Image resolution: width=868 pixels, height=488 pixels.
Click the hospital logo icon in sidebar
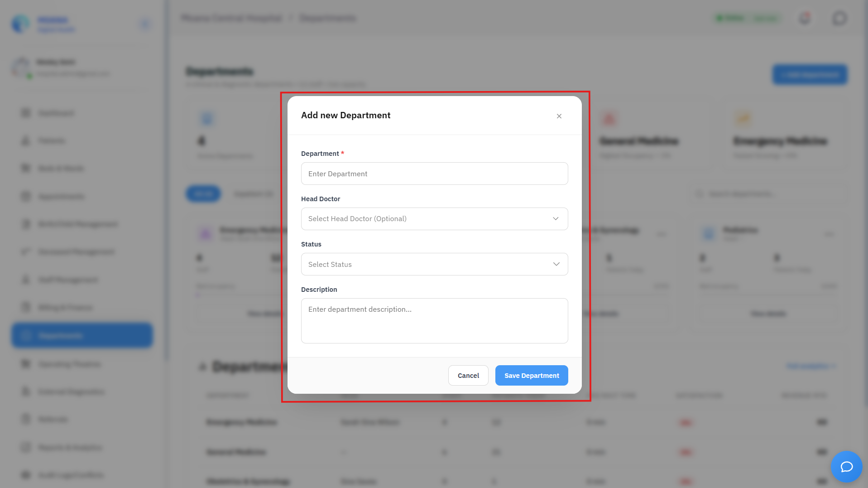(20, 24)
